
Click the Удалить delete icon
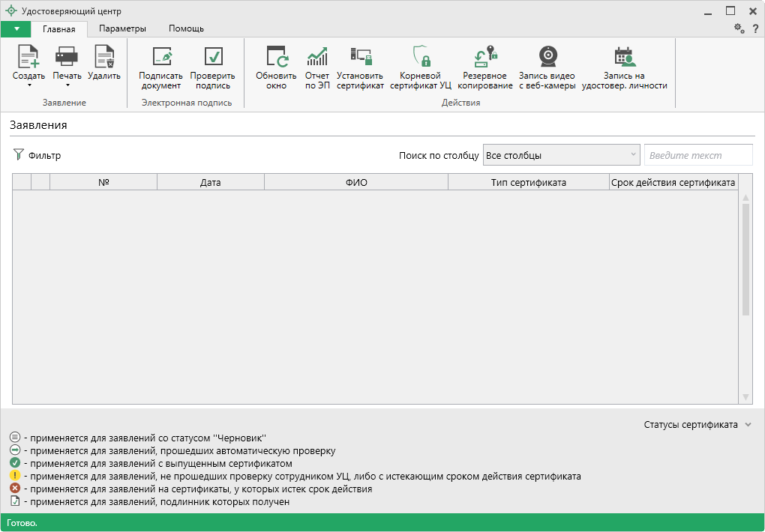(103, 58)
